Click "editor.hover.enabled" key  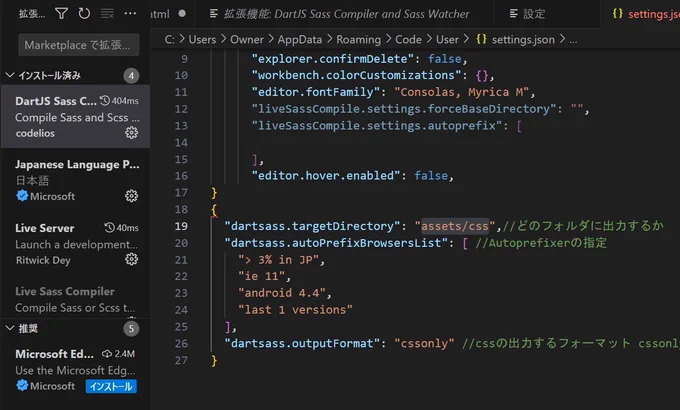[x=326, y=176]
